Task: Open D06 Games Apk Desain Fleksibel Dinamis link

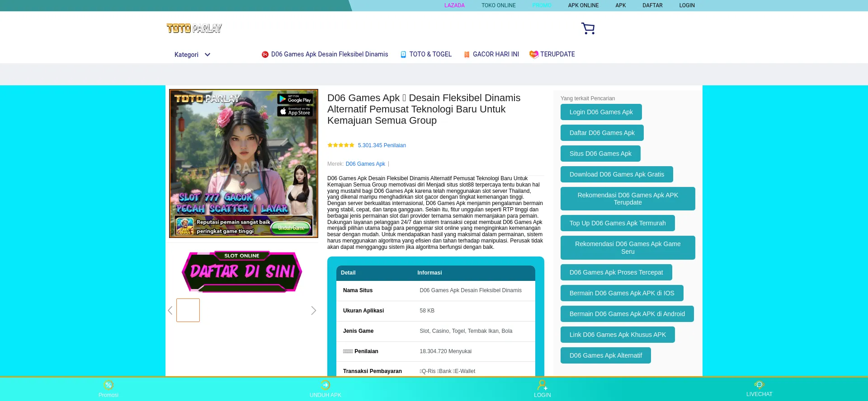Action: [330, 54]
